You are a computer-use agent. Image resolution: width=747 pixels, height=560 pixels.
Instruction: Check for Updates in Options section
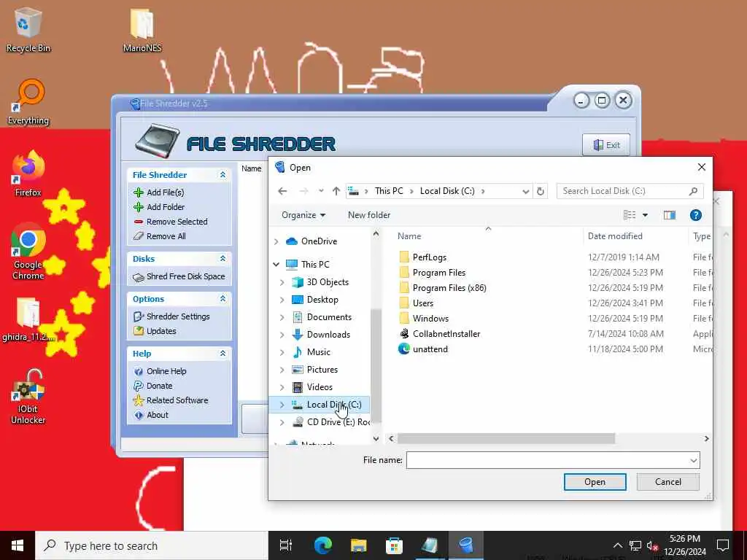click(161, 331)
